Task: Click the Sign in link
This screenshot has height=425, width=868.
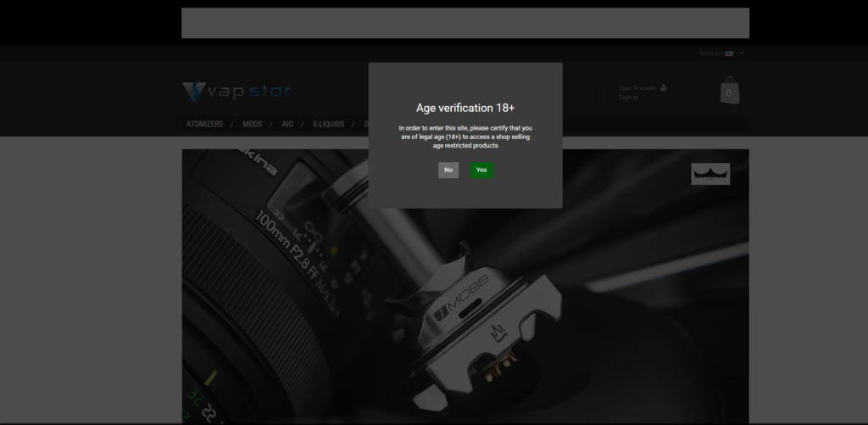Action: click(628, 98)
